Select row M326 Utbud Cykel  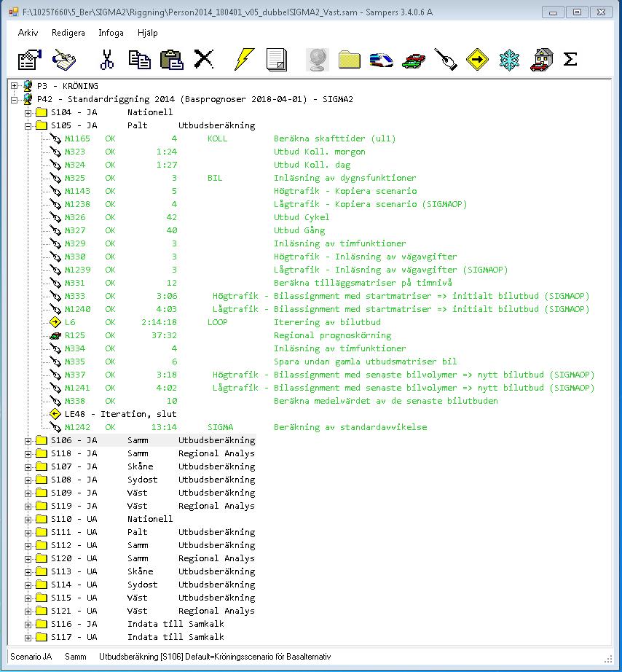[x=197, y=217]
